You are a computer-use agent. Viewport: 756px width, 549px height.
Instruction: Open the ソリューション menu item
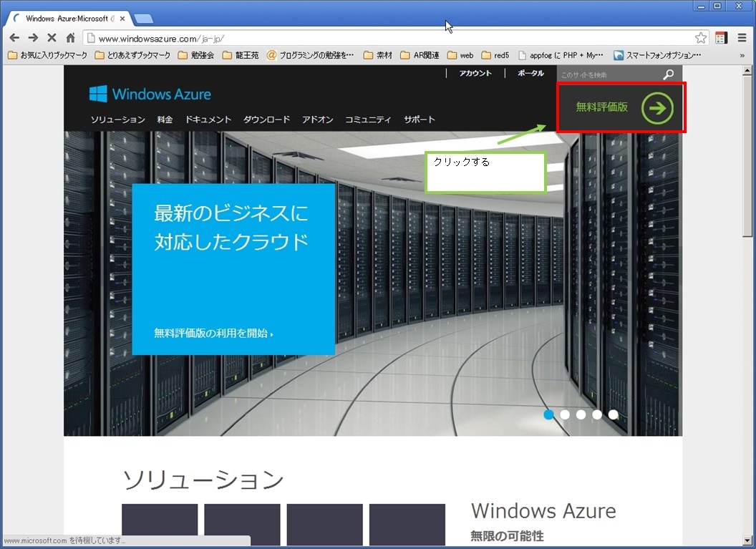pos(117,120)
